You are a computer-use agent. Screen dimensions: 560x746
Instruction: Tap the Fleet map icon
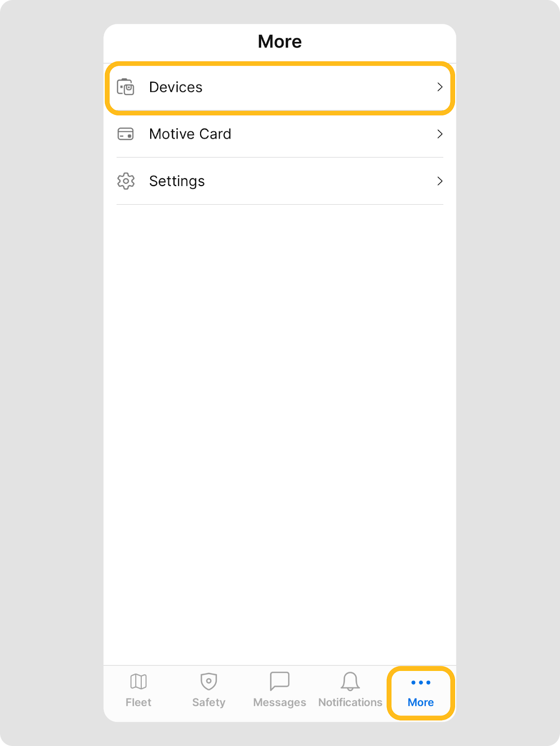(138, 682)
